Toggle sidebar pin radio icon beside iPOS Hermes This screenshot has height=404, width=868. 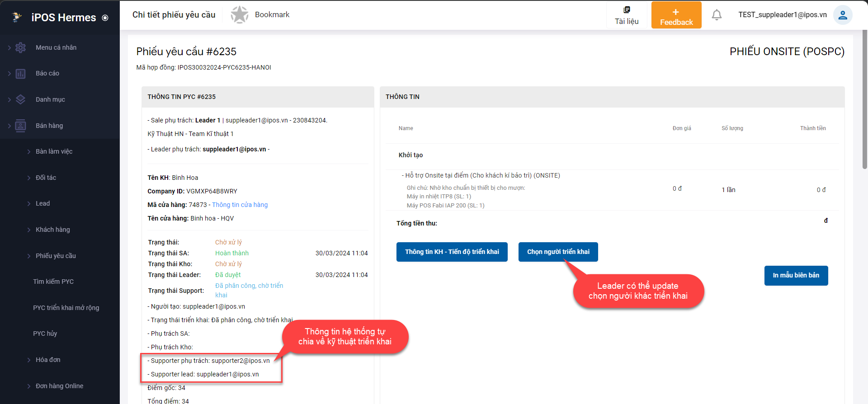[x=105, y=18]
